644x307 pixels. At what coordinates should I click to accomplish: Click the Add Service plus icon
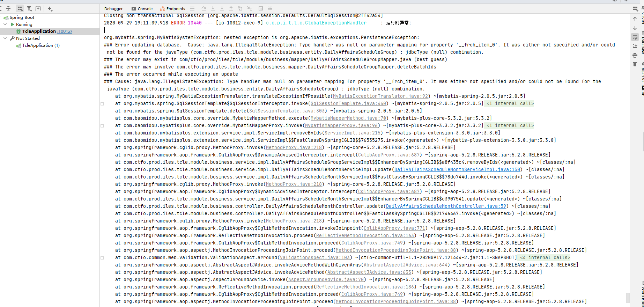click(x=50, y=8)
